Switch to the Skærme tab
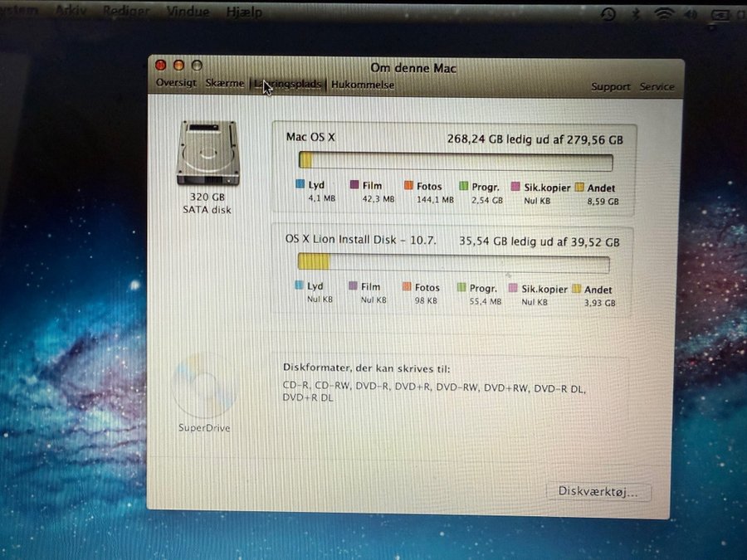Screen dimensions: 747x560 pyautogui.click(x=224, y=84)
